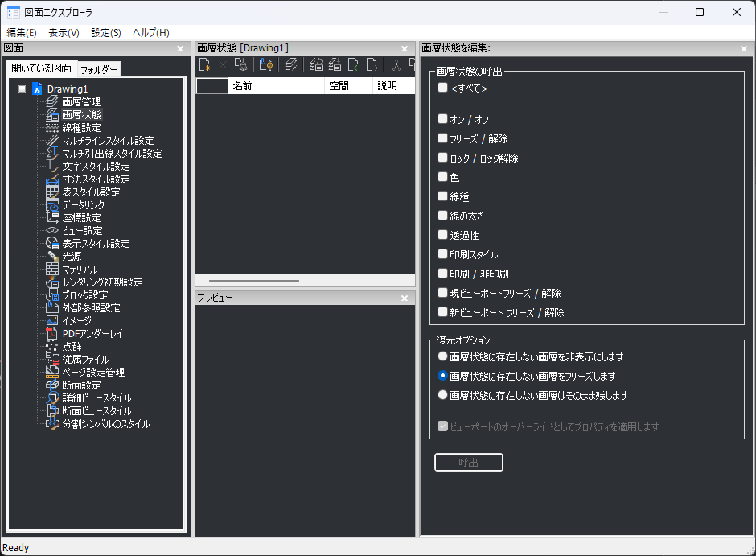Toggle the 線の太さ checkbox
Image resolution: width=756 pixels, height=556 pixels.
coord(442,216)
